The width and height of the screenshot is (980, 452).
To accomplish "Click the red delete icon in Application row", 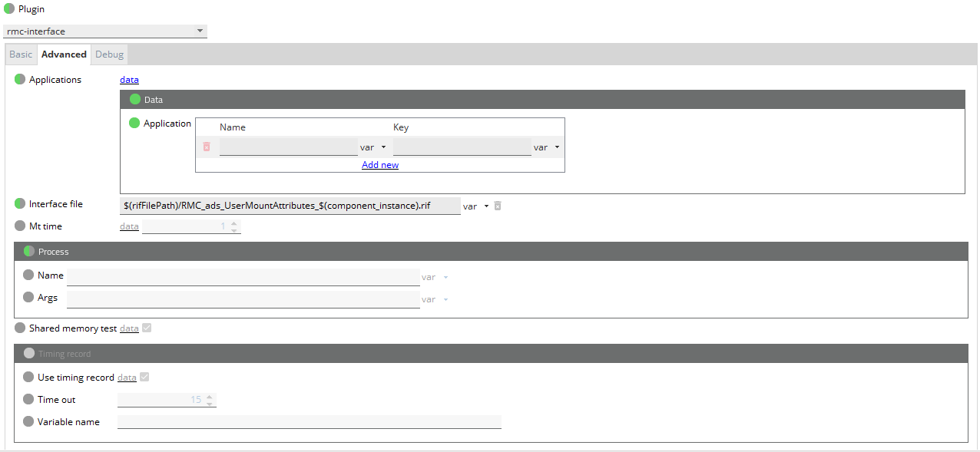I will coord(207,147).
